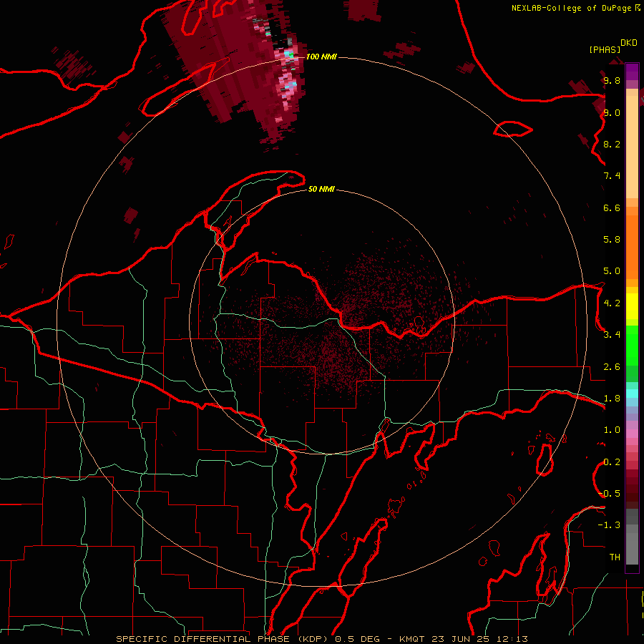Click the 5.8 value on color scale

tap(612, 240)
